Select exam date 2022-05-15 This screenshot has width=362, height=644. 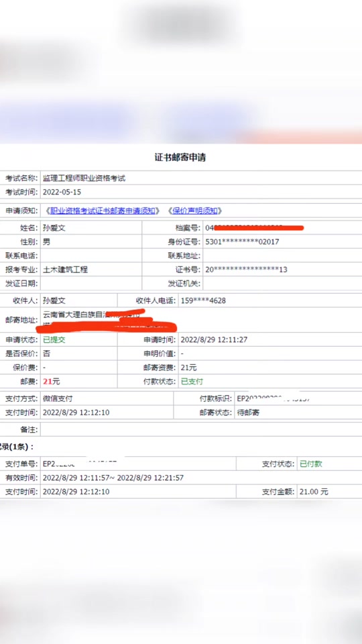62,193
